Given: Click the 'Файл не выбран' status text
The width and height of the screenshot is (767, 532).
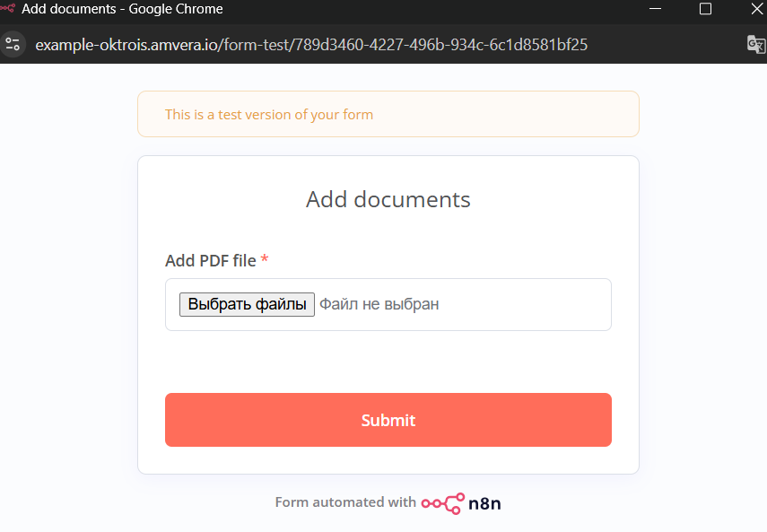Looking at the screenshot, I should pyautogui.click(x=379, y=304).
